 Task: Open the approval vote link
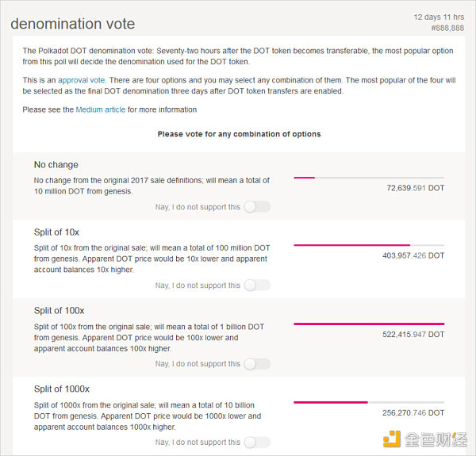[x=82, y=80]
